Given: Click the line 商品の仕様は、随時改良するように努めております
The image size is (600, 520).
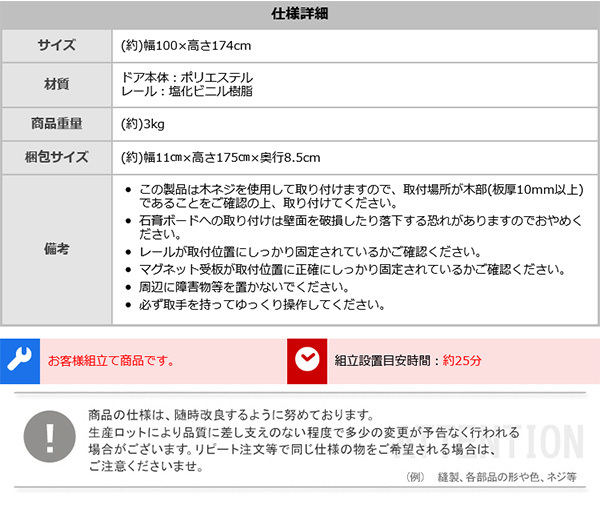Looking at the screenshot, I should pos(231,415).
